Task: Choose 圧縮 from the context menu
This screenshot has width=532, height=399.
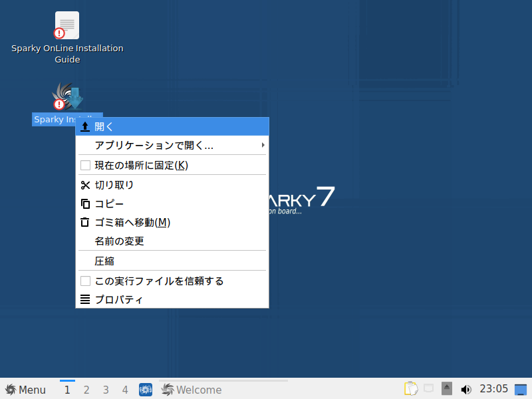Action: [172, 261]
